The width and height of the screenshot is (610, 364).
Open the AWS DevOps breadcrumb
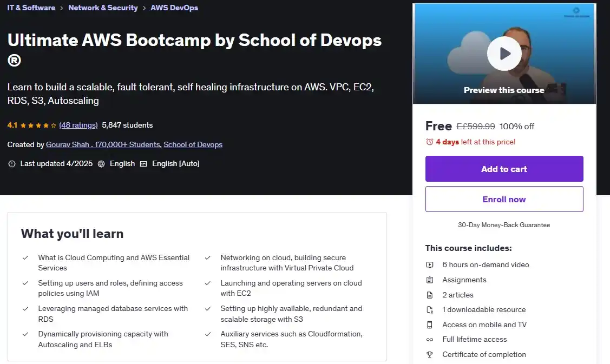tap(174, 8)
